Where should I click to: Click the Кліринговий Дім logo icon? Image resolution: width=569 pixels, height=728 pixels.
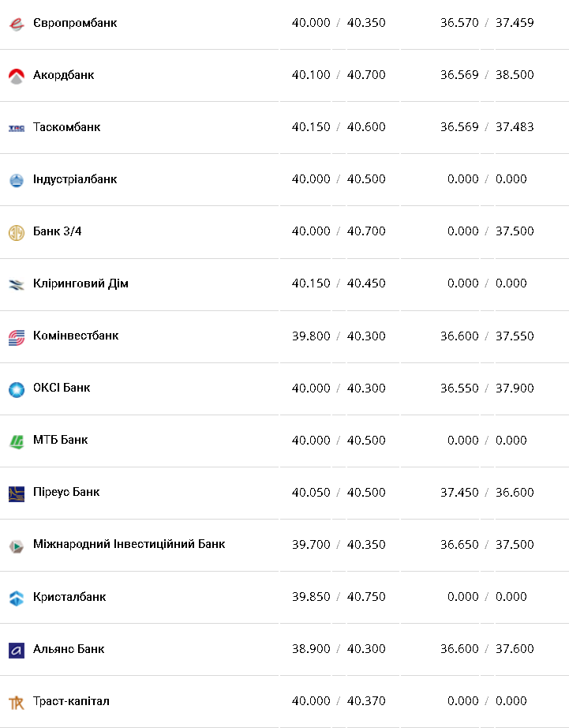click(17, 284)
